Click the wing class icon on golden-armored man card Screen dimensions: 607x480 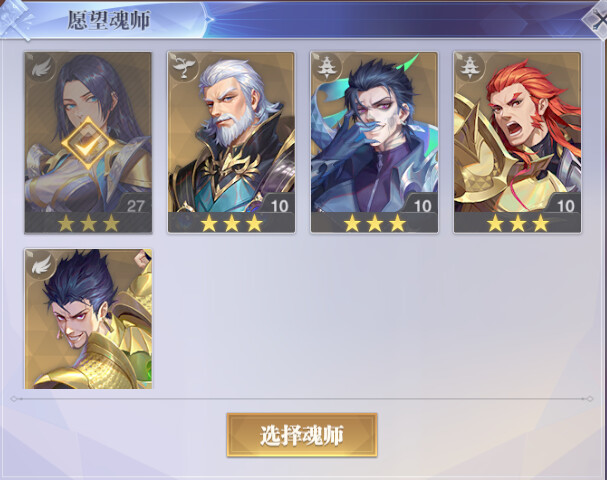point(41,264)
